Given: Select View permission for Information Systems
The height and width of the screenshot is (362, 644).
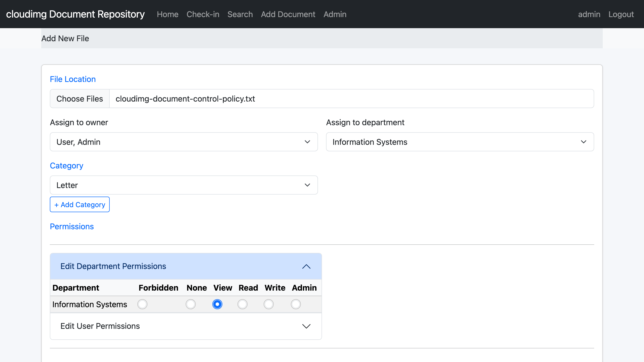Looking at the screenshot, I should [217, 304].
